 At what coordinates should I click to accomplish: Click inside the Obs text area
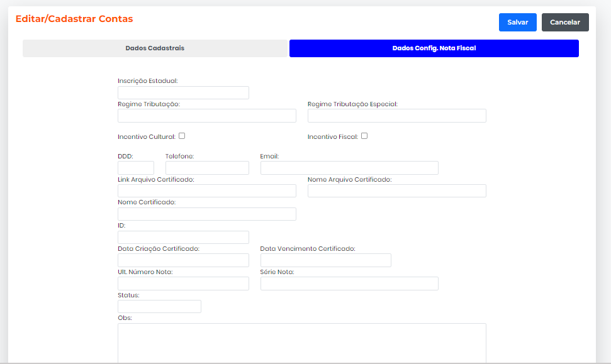click(301, 343)
